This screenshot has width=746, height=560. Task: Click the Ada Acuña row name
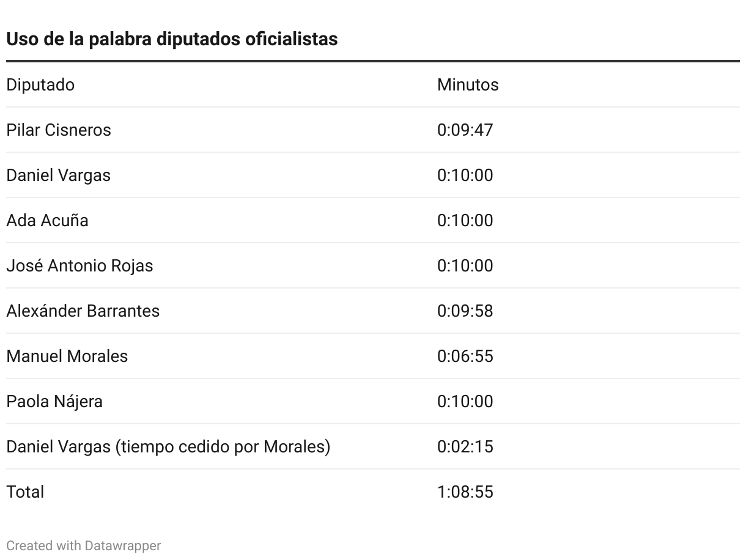[x=47, y=220]
